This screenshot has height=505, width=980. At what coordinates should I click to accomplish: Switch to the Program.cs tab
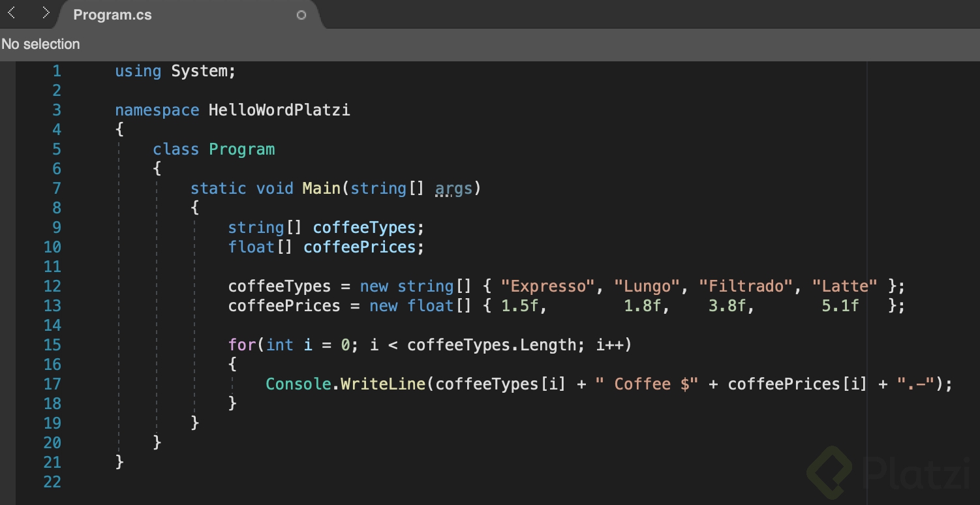click(x=112, y=14)
